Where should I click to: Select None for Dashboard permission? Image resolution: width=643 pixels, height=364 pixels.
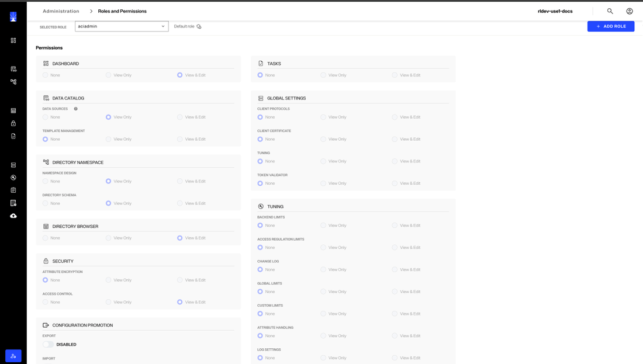[x=45, y=75]
